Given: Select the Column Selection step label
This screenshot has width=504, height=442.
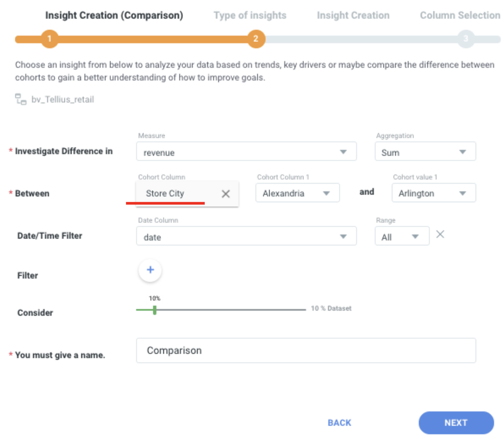Looking at the screenshot, I should pos(460,15).
